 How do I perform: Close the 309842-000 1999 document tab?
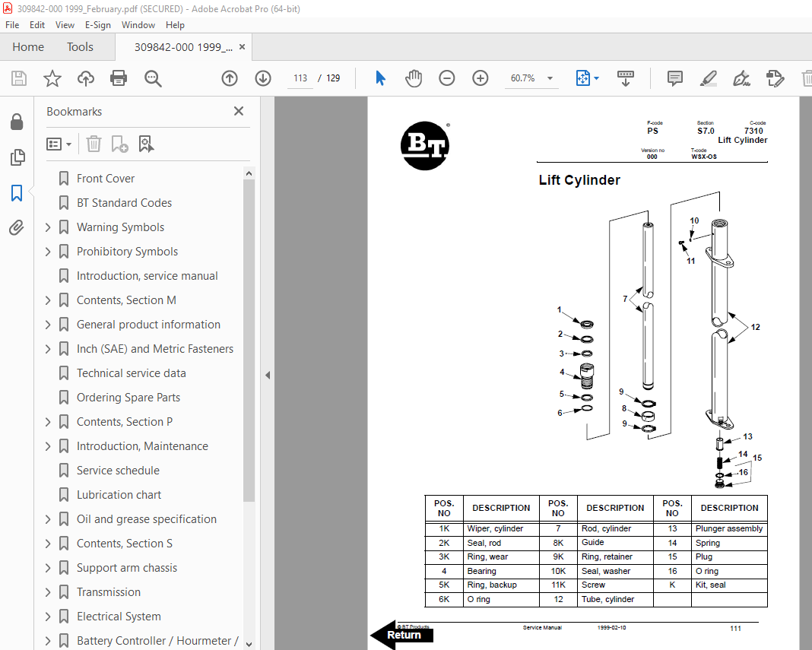(242, 47)
